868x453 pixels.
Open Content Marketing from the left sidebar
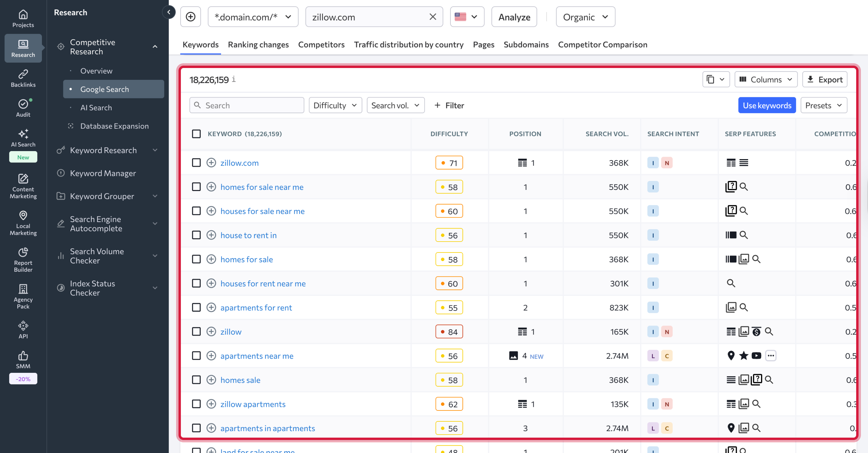click(x=23, y=186)
